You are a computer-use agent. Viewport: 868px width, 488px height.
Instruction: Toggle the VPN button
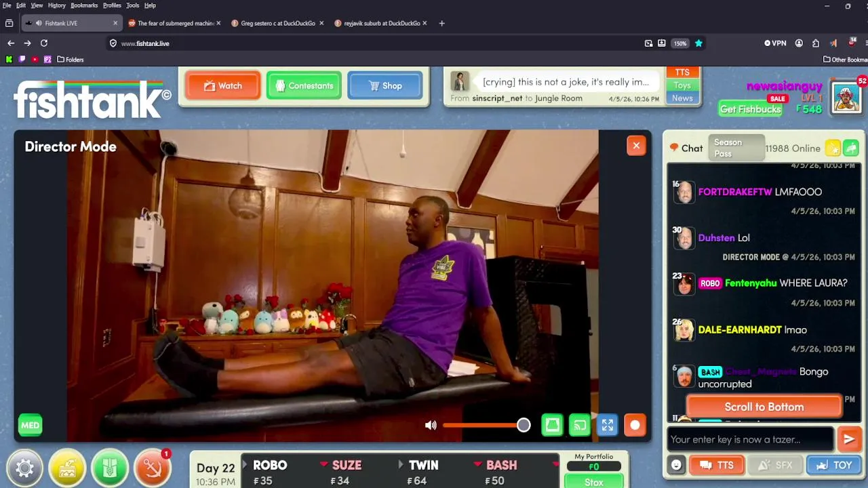(775, 43)
